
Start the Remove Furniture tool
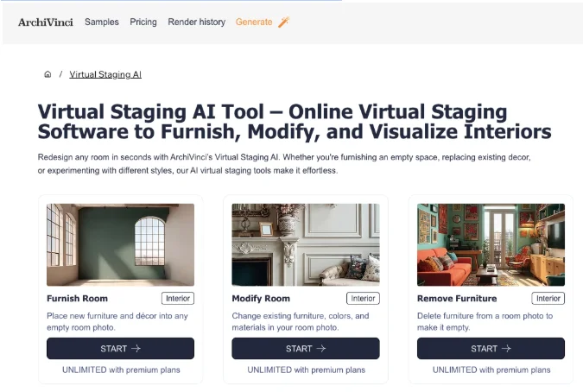(491, 349)
